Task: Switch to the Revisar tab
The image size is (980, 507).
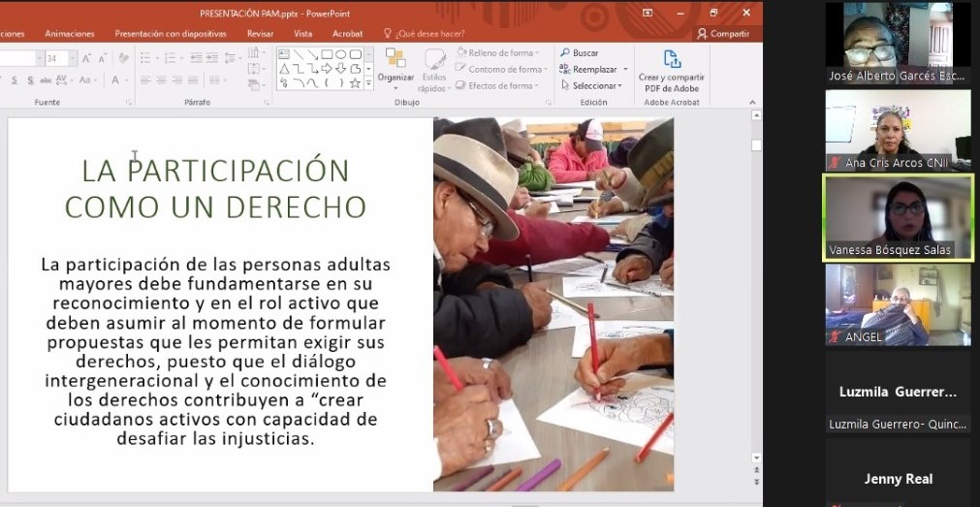Action: 260,34
